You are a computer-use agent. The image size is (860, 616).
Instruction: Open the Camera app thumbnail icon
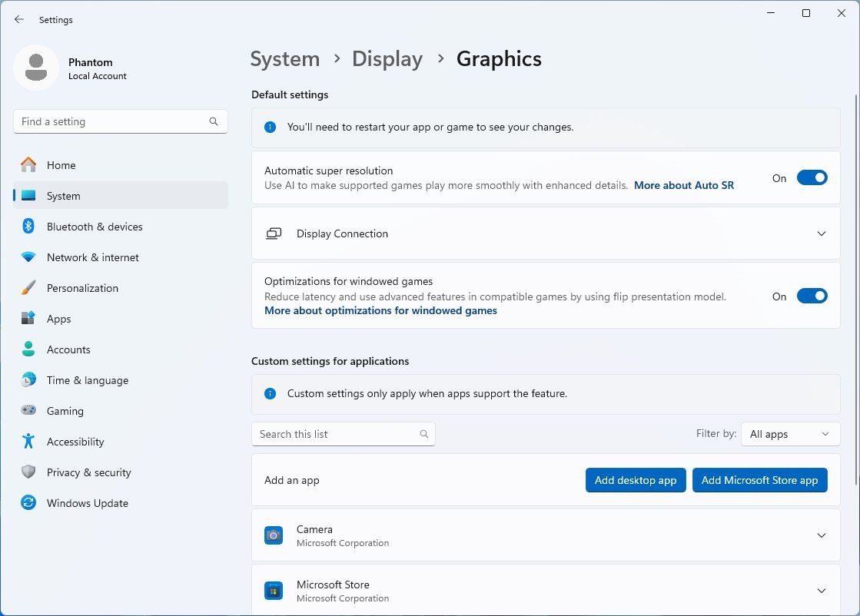[x=273, y=535]
